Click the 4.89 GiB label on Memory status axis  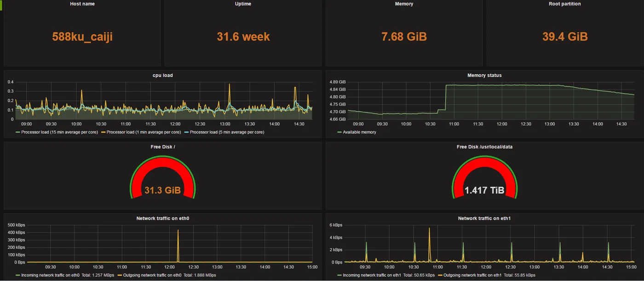pos(338,82)
